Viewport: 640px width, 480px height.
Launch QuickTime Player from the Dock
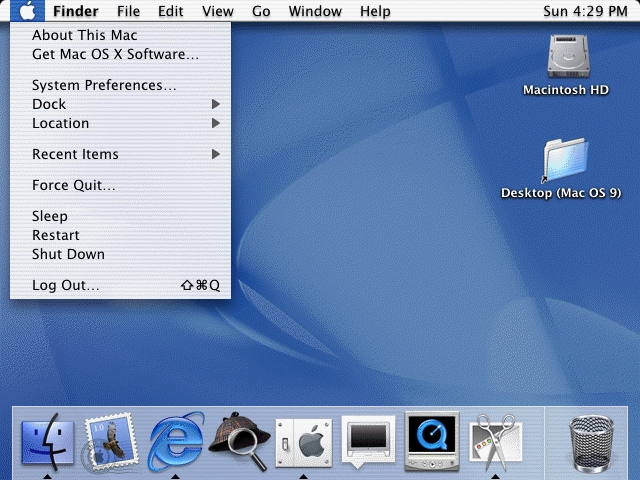click(x=432, y=442)
